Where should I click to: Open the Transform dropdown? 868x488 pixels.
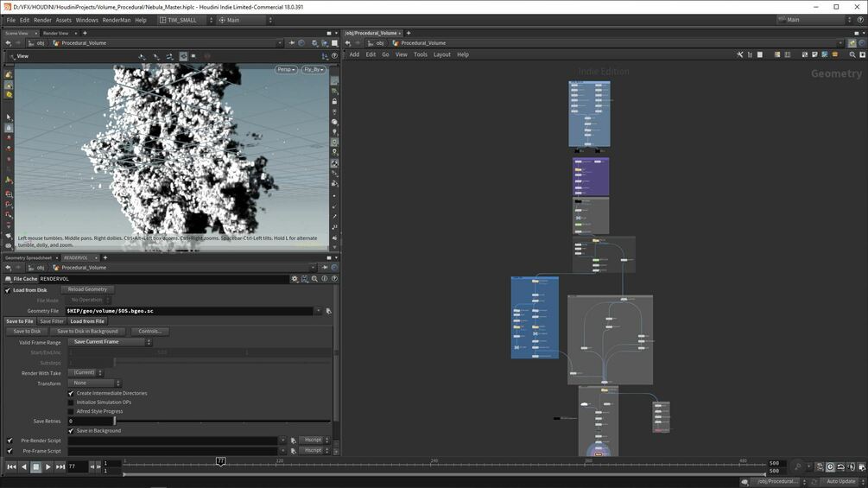pos(94,383)
